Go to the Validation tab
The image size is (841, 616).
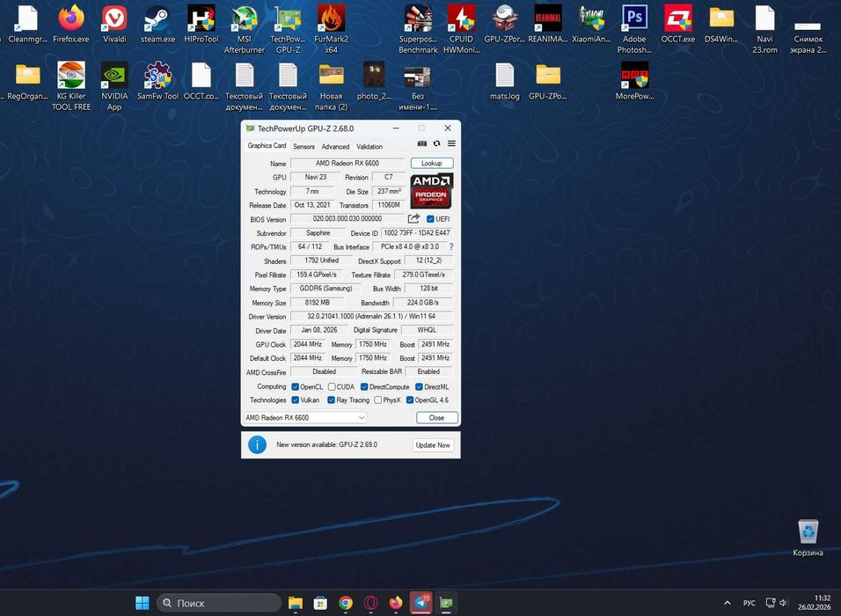[x=369, y=147]
